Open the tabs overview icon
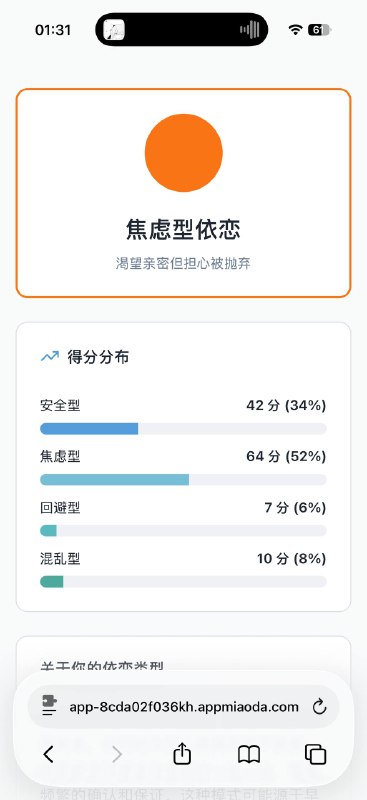The width and height of the screenshot is (367, 800). tap(315, 754)
